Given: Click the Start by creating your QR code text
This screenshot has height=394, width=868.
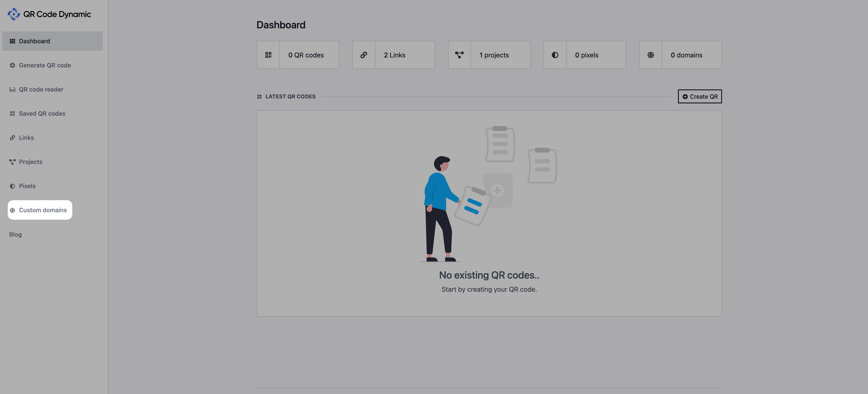Looking at the screenshot, I should pyautogui.click(x=489, y=290).
